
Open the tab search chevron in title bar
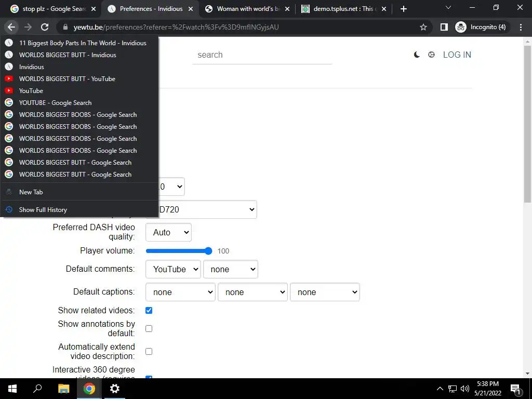tap(448, 7)
